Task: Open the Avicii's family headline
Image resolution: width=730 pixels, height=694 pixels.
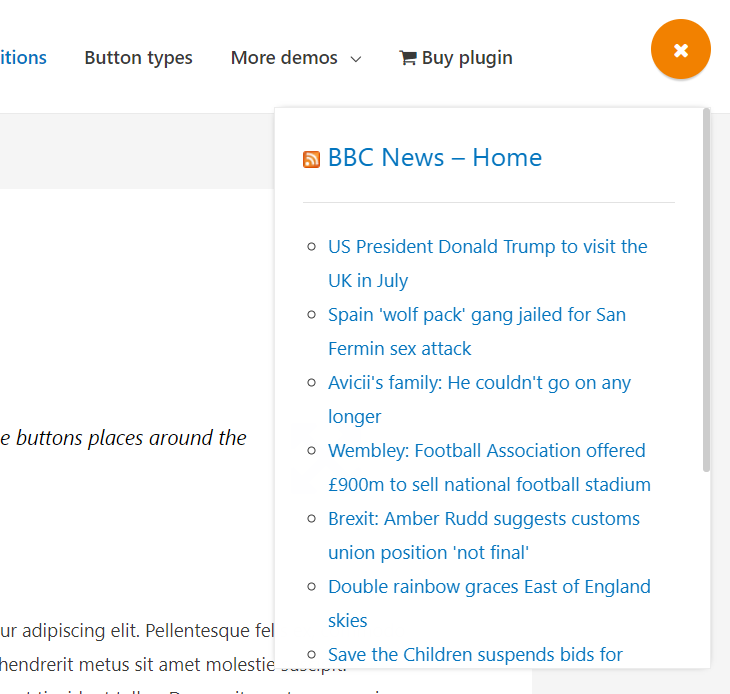Action: 479,399
